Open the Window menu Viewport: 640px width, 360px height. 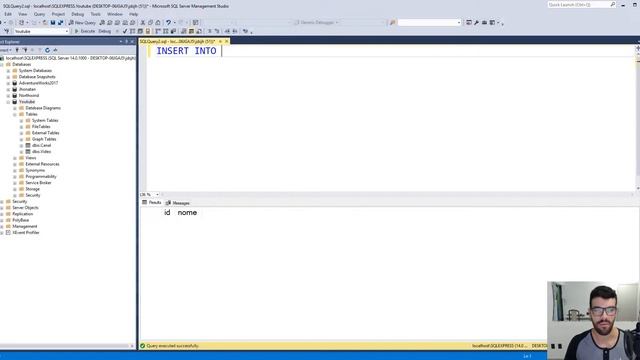click(115, 14)
